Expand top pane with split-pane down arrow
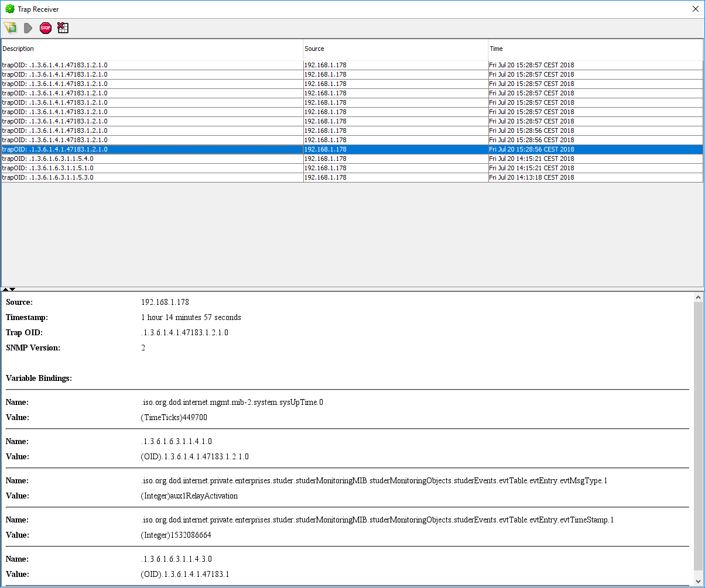This screenshot has width=705, height=588. pyautogui.click(x=12, y=289)
